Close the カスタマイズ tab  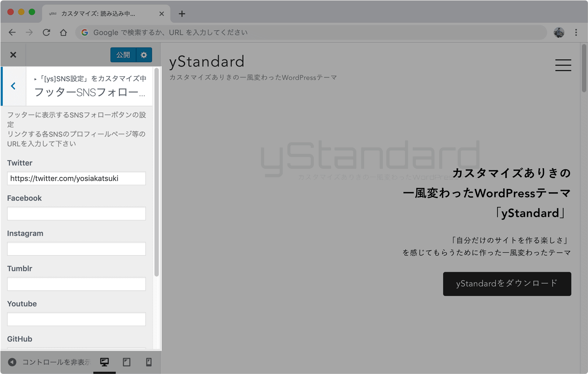(x=162, y=14)
